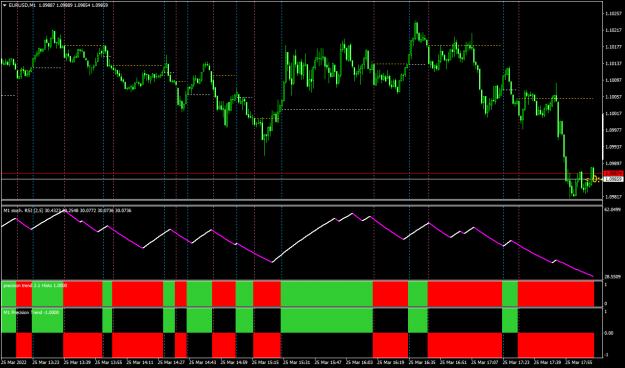Viewport: 625px width, 368px height.
Task: Click the 1.09937 price scale label
Action: pyautogui.click(x=614, y=146)
